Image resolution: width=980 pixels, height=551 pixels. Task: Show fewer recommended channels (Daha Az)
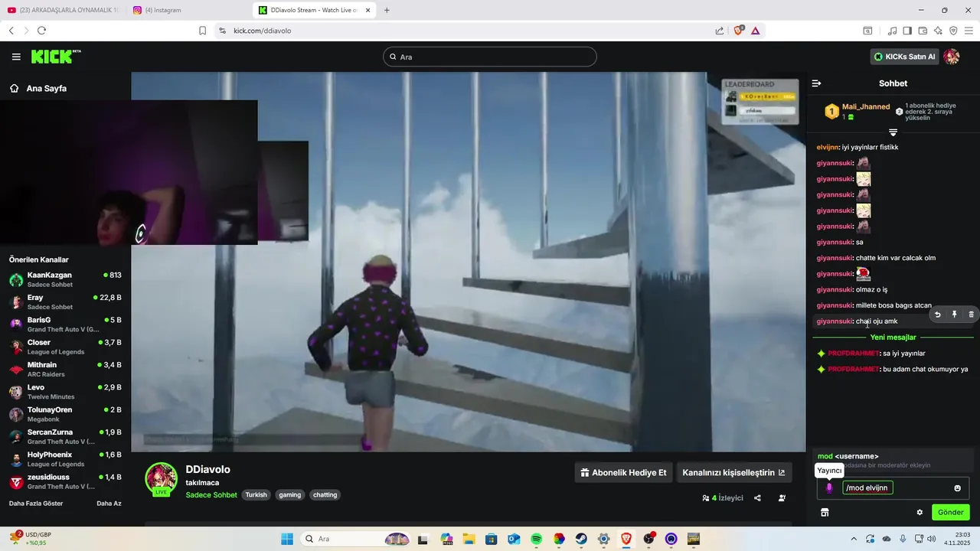click(109, 504)
